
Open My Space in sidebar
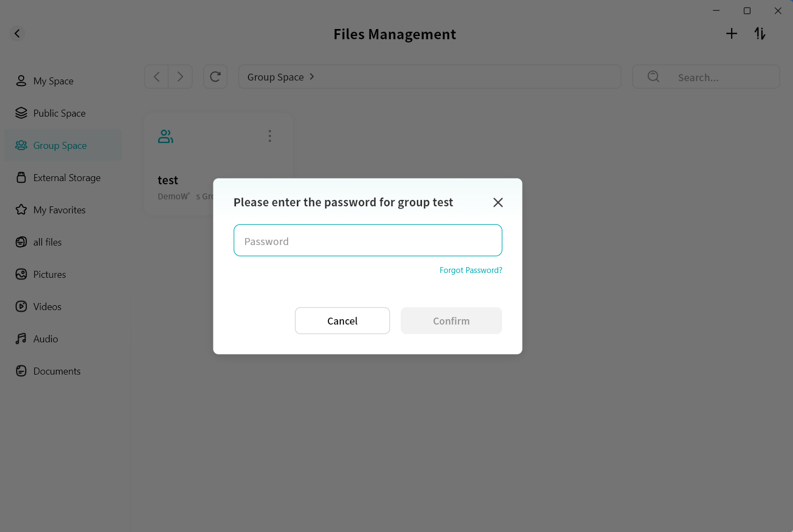pyautogui.click(x=53, y=81)
